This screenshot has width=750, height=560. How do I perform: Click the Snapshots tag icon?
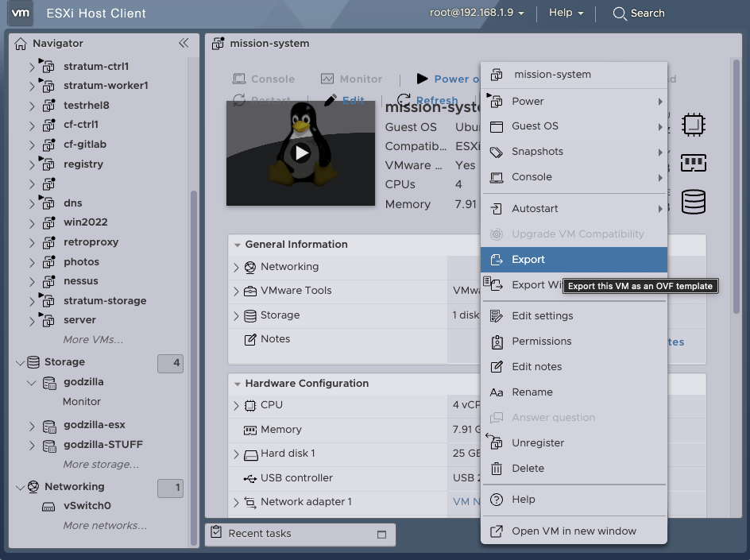pos(497,152)
